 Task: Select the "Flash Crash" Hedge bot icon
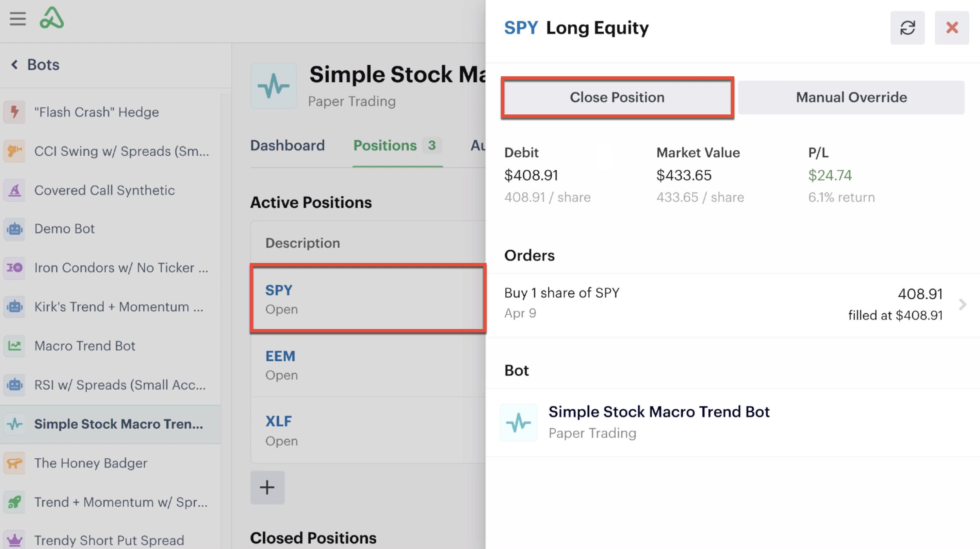click(x=14, y=112)
